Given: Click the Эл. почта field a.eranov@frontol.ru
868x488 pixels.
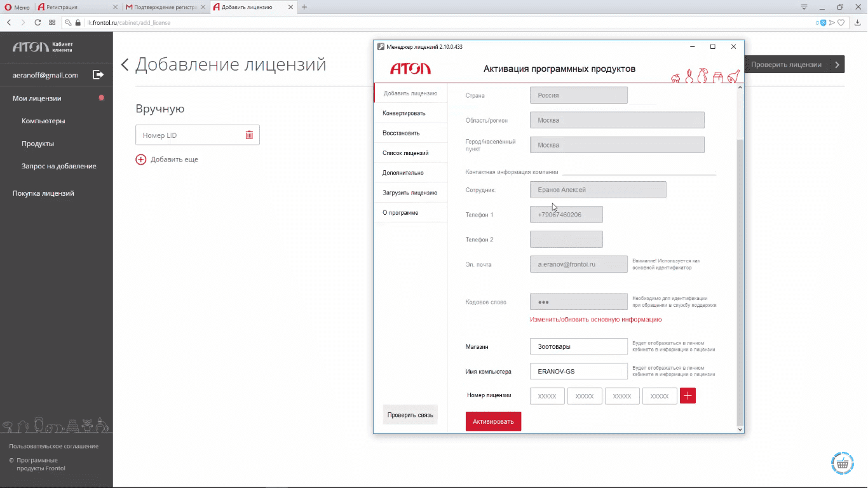Looking at the screenshot, I should coord(579,264).
